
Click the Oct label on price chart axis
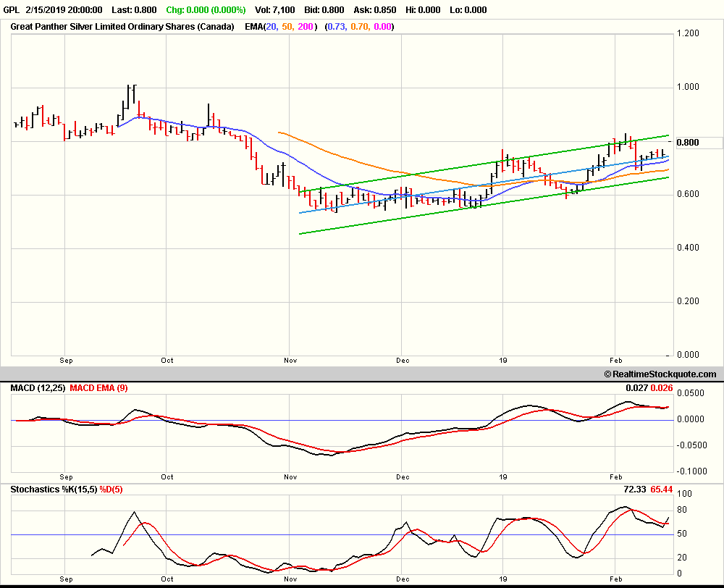coord(167,361)
